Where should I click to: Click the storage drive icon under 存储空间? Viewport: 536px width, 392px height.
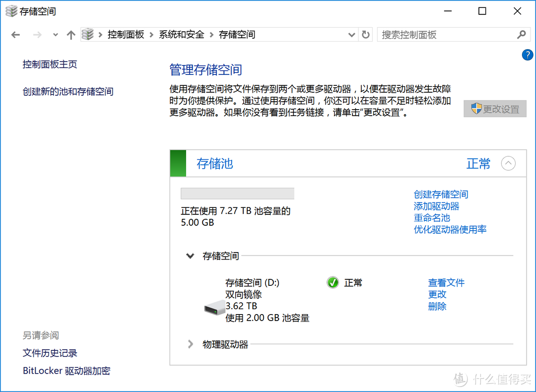click(x=213, y=307)
